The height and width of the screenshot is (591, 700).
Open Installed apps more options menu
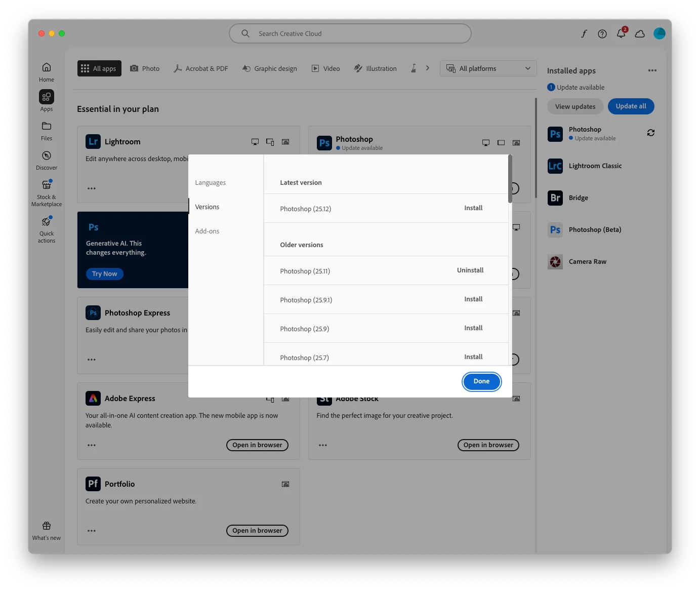[652, 70]
